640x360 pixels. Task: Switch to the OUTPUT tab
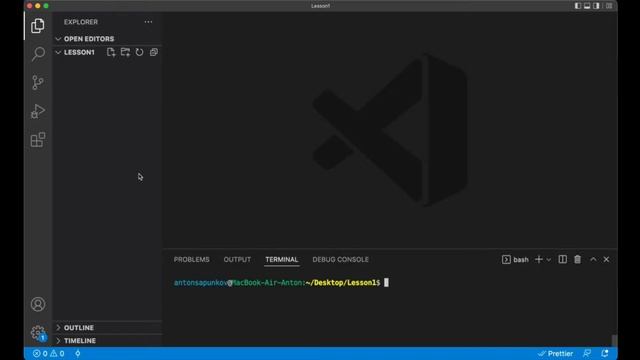[237, 260]
